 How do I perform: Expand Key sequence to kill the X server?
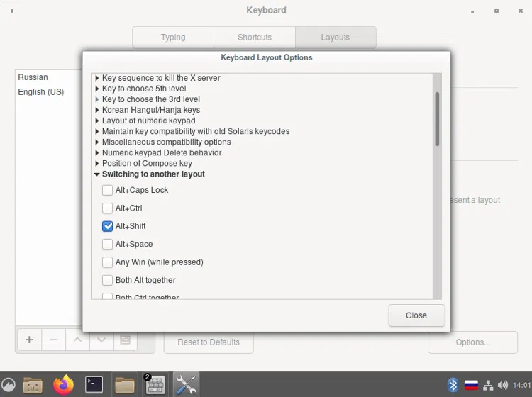[x=97, y=78]
